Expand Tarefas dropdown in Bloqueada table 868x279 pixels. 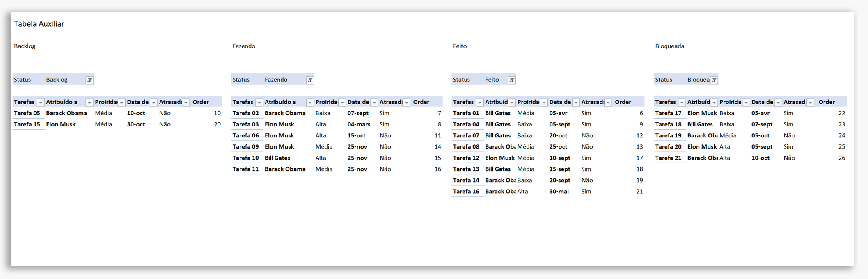click(x=682, y=103)
